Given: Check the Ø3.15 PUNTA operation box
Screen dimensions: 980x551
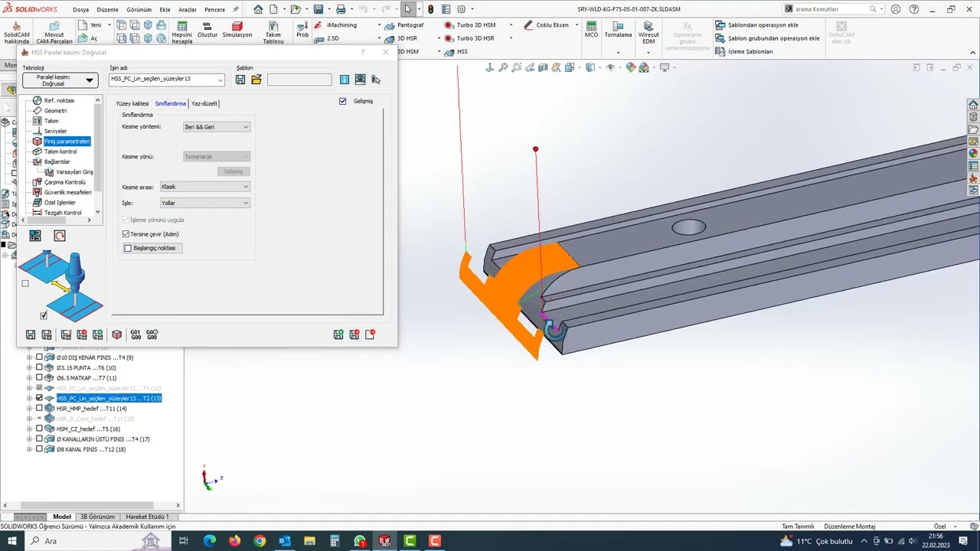Looking at the screenshot, I should (40, 367).
